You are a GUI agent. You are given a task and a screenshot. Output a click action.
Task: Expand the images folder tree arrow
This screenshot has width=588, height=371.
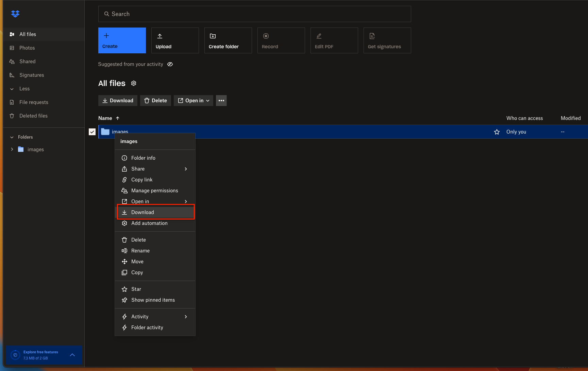click(12, 149)
